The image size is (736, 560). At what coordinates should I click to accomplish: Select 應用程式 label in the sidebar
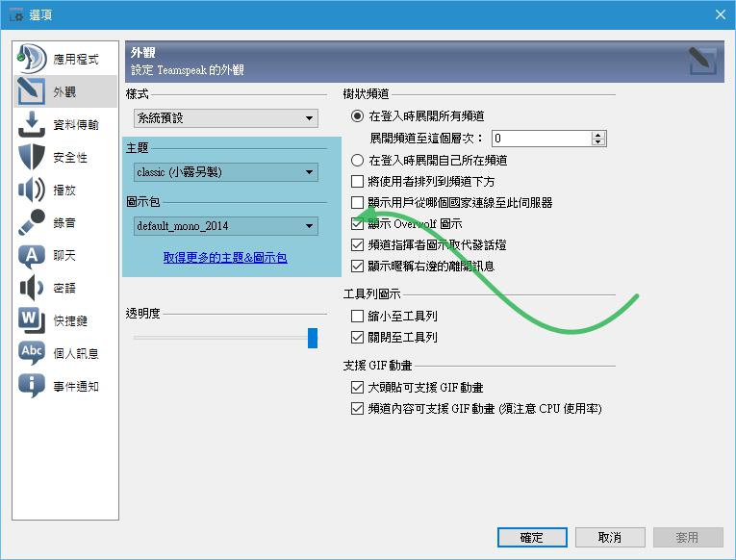[76, 60]
